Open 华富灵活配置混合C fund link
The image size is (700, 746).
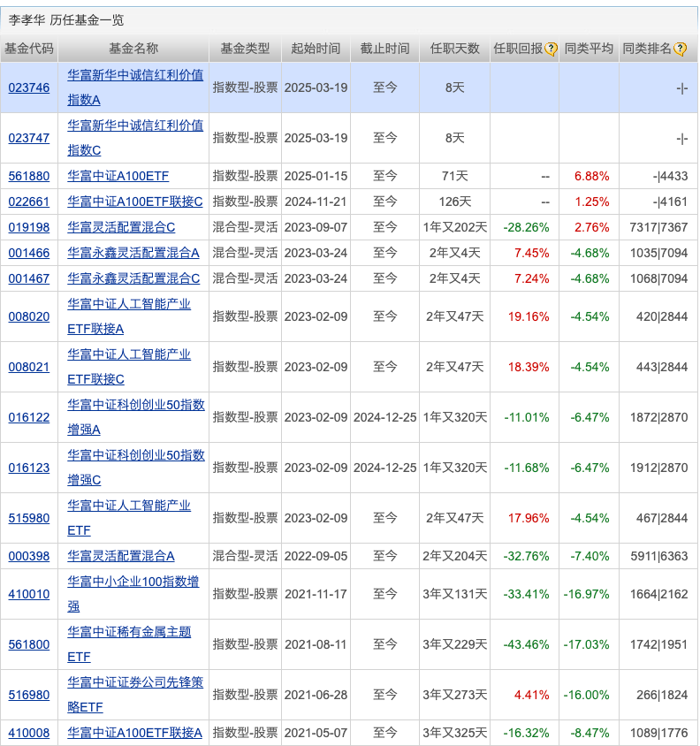(x=121, y=227)
